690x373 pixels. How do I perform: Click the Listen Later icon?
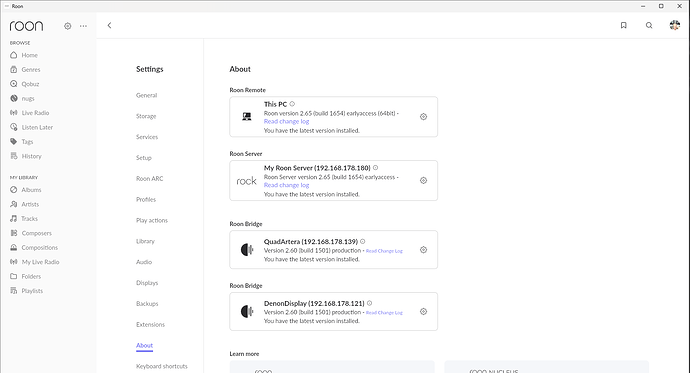point(14,127)
